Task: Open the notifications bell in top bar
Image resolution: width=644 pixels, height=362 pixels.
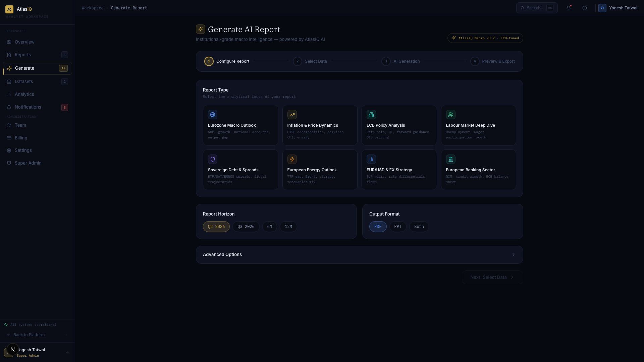Action: click(569, 8)
